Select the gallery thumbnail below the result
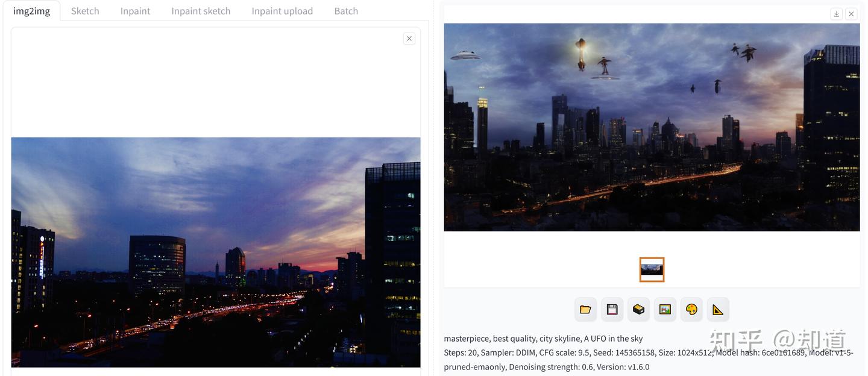This screenshot has height=376, width=868. click(x=652, y=269)
